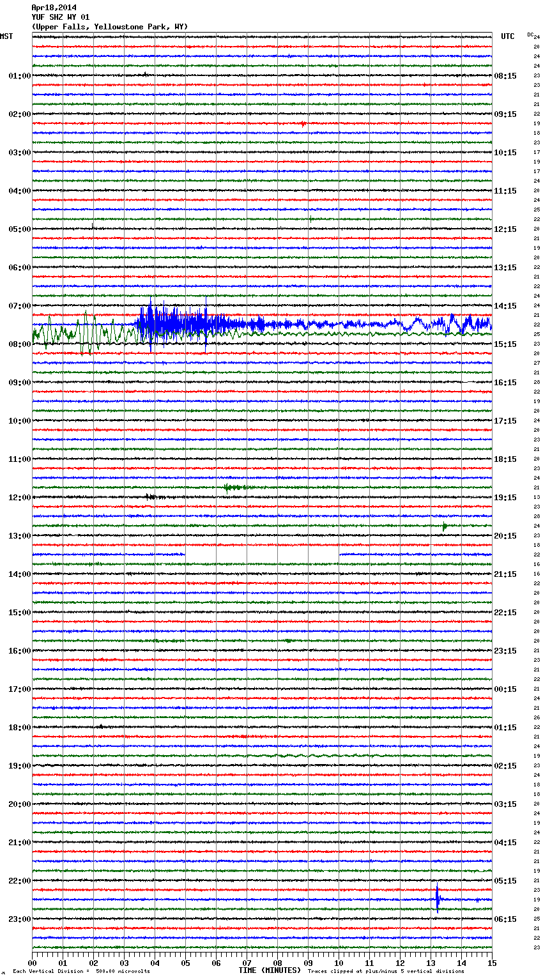Click minute tick label "08" on bottom axis
The height and width of the screenshot is (980, 543).
click(x=277, y=963)
